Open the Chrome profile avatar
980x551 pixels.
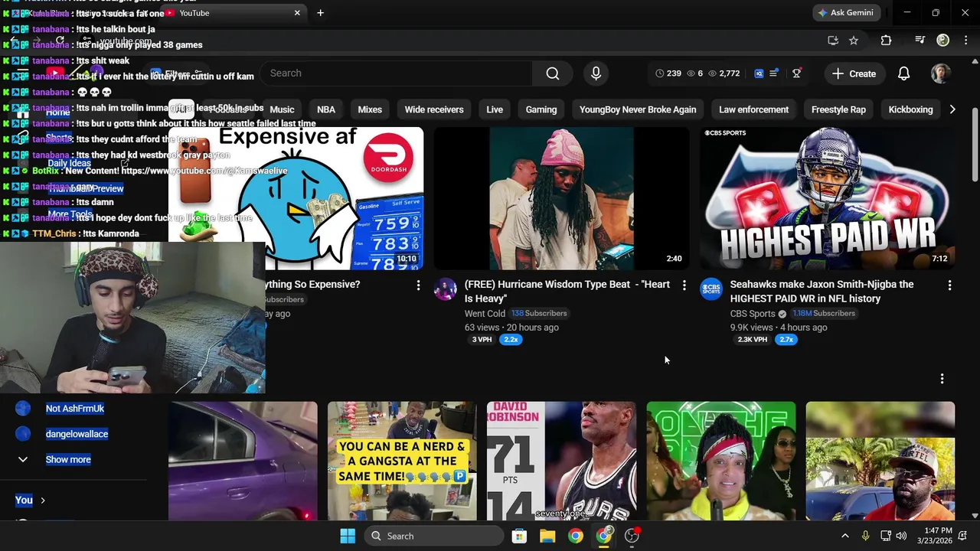pyautogui.click(x=943, y=41)
